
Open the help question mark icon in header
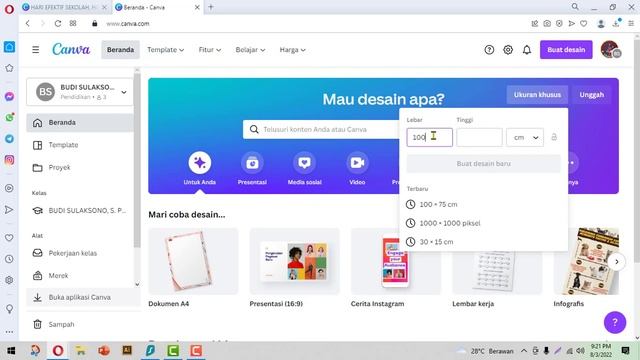click(x=489, y=50)
